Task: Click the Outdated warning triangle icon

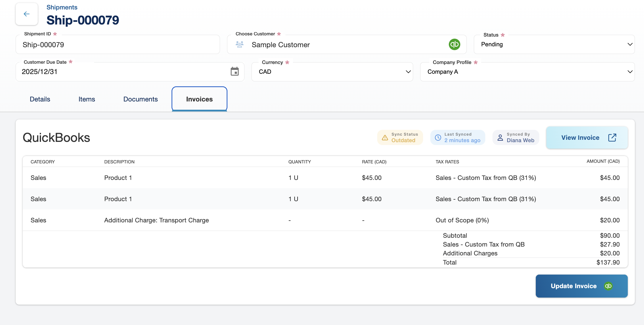Action: (x=385, y=138)
